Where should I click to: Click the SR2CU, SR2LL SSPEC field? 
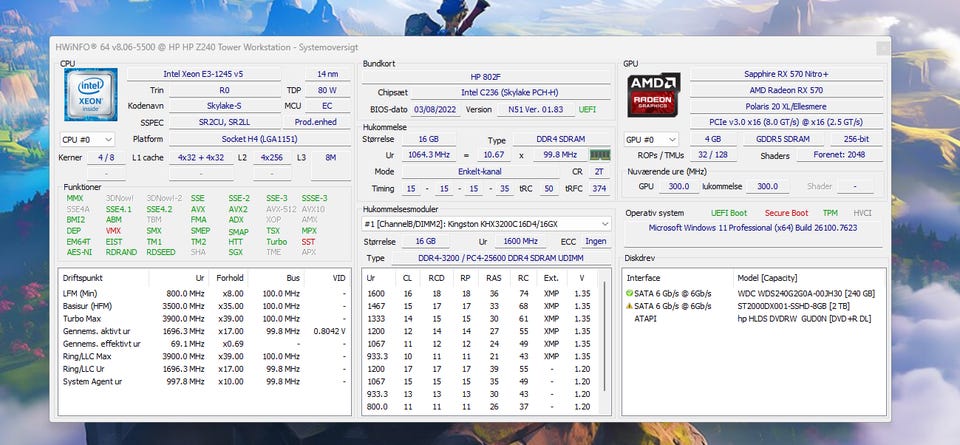coord(224,122)
